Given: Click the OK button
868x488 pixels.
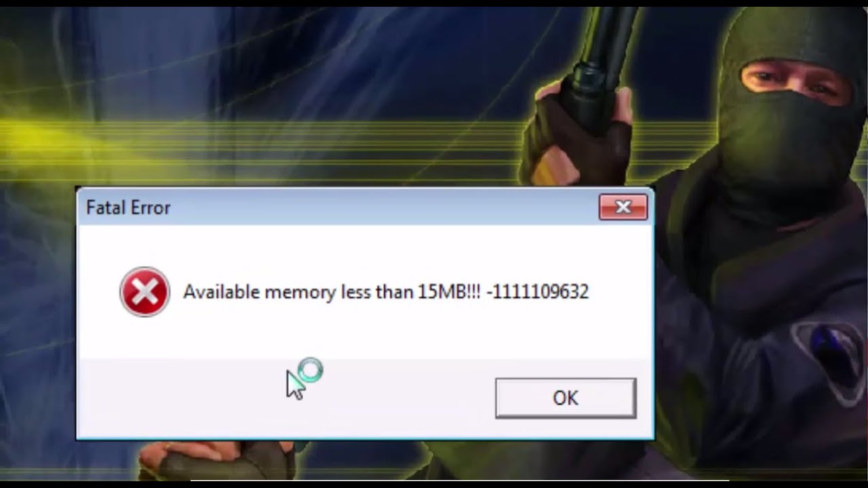Looking at the screenshot, I should [x=566, y=398].
